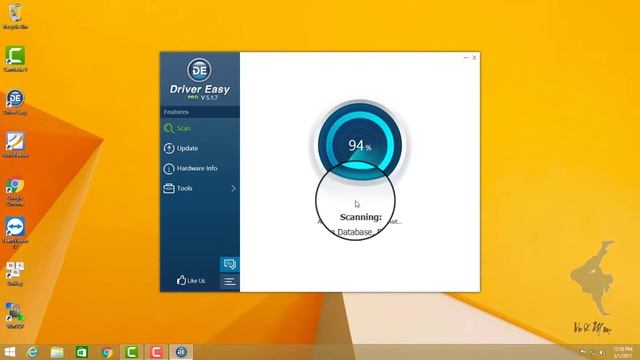Viewport: 640px width, 360px height.
Task: Open the TeamViewer desktop shortcut
Action: 15,233
